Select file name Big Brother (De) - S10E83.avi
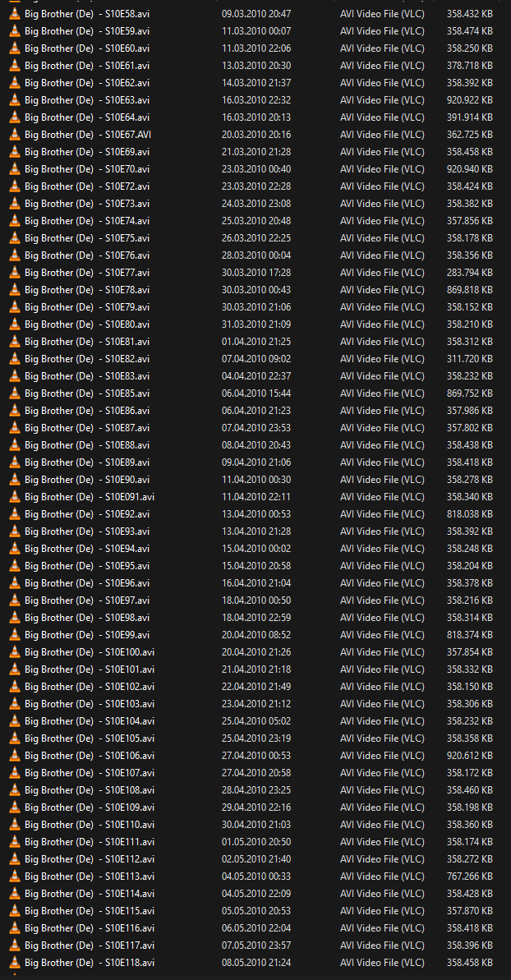The image size is (511, 980). pos(87,376)
